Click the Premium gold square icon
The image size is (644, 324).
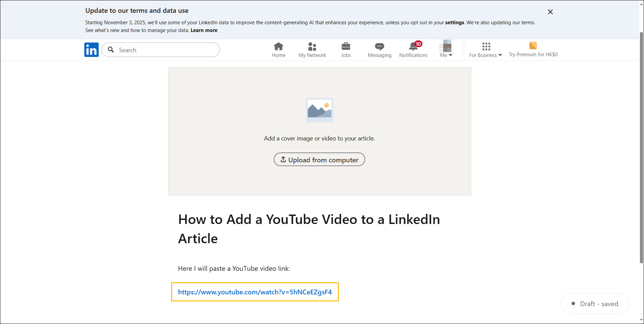click(533, 45)
